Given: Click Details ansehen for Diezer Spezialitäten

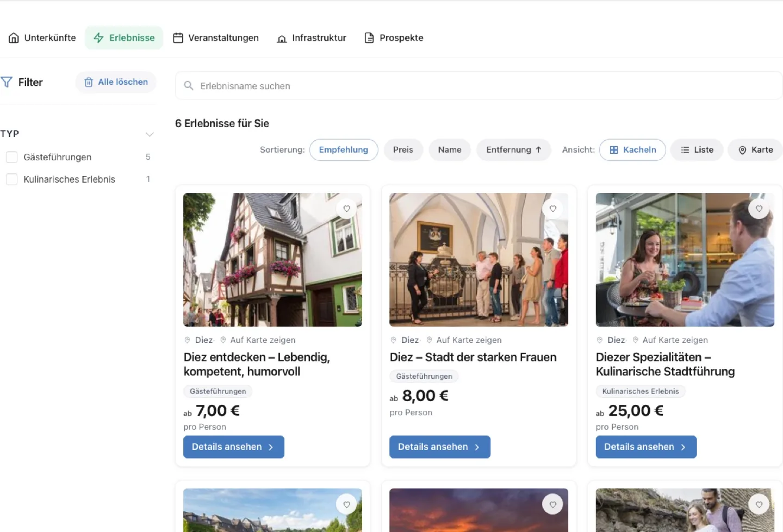Looking at the screenshot, I should click(x=646, y=447).
